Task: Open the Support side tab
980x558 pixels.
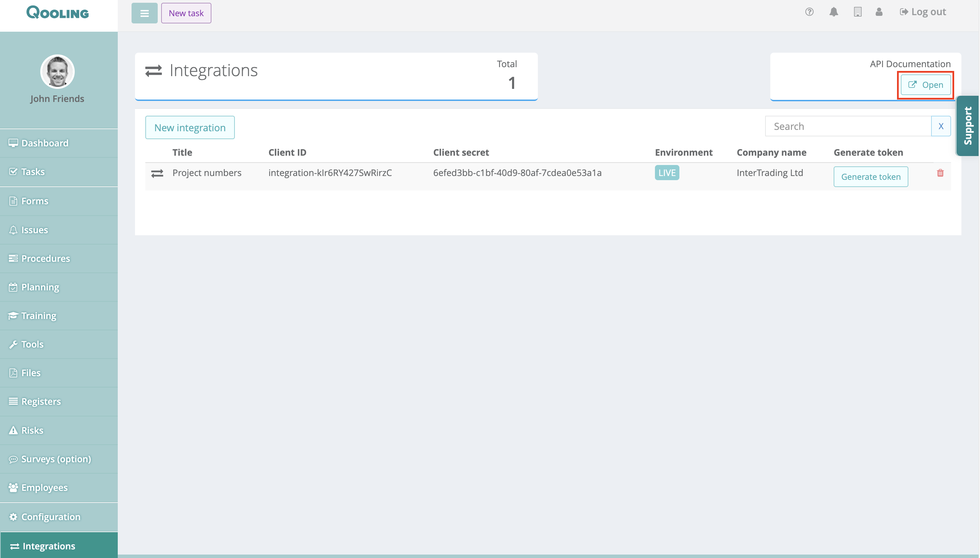Action: click(x=967, y=126)
